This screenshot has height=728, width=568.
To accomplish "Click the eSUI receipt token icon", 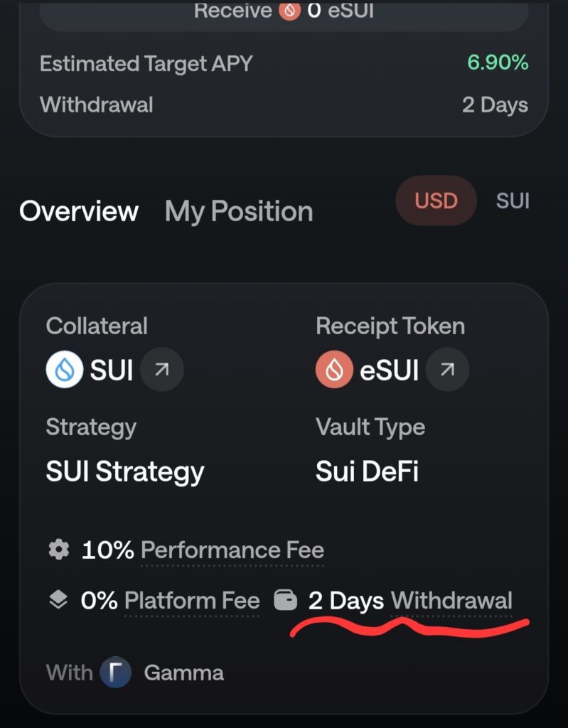I will (x=335, y=370).
